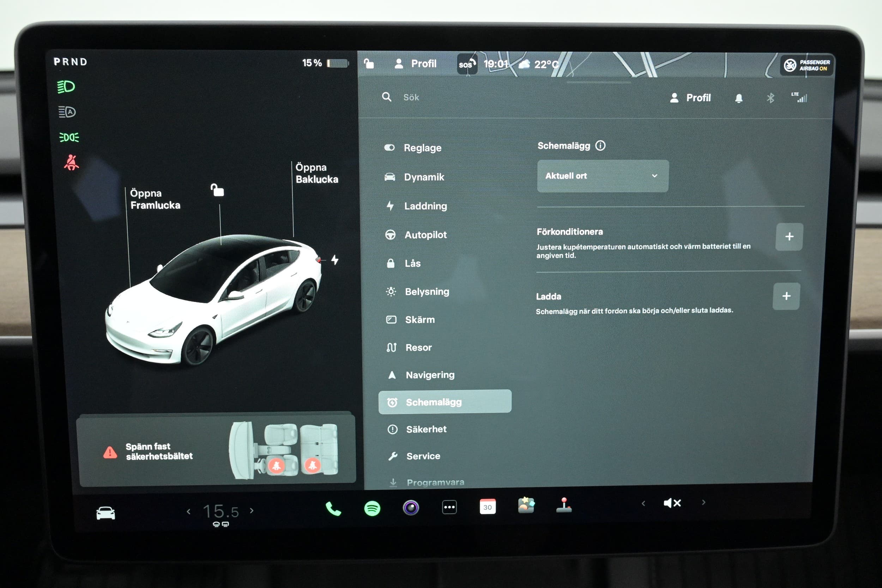
Task: Select the Schemalägg menu item
Action: pyautogui.click(x=445, y=402)
